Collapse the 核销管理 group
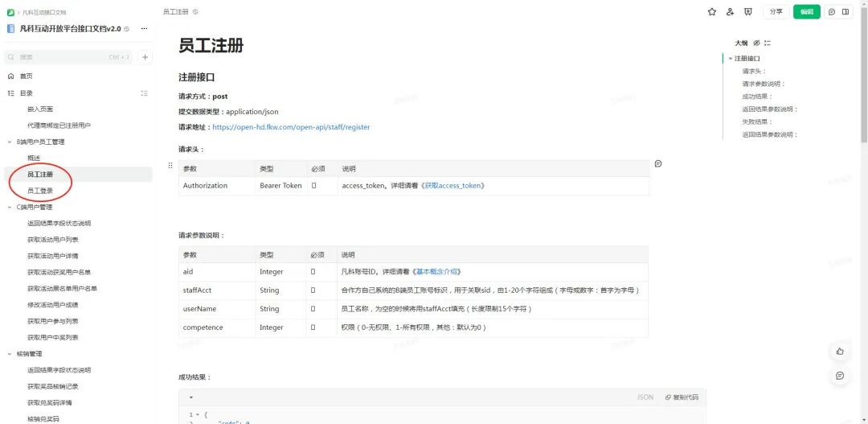This screenshot has width=868, height=424. click(x=10, y=354)
